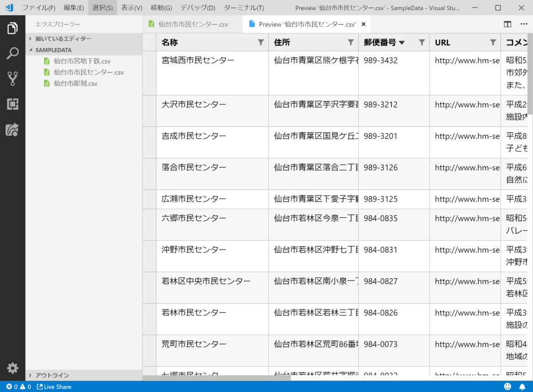The image size is (533, 392).
Task: Click the notifications bell icon
Action: click(522, 386)
